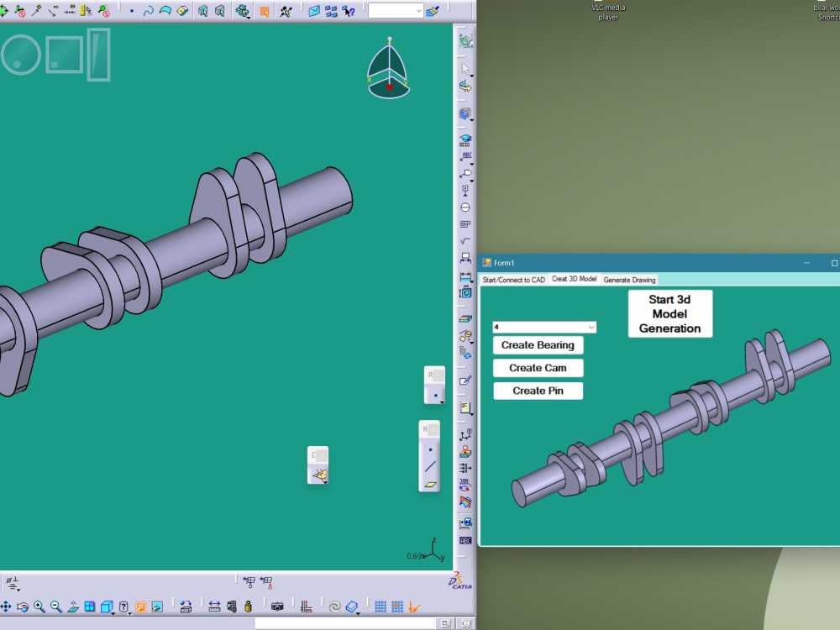This screenshot has width=840, height=630.
Task: Click the Create Bearing button
Action: click(538, 345)
